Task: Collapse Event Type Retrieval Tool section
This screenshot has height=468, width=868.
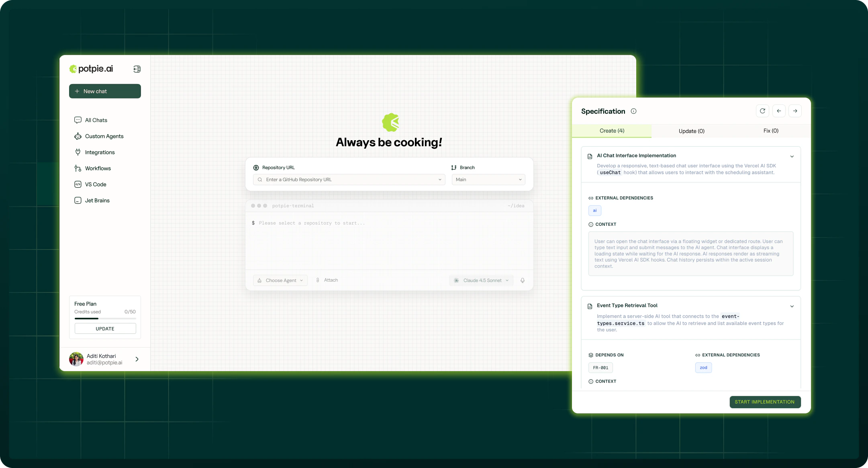Action: point(792,307)
